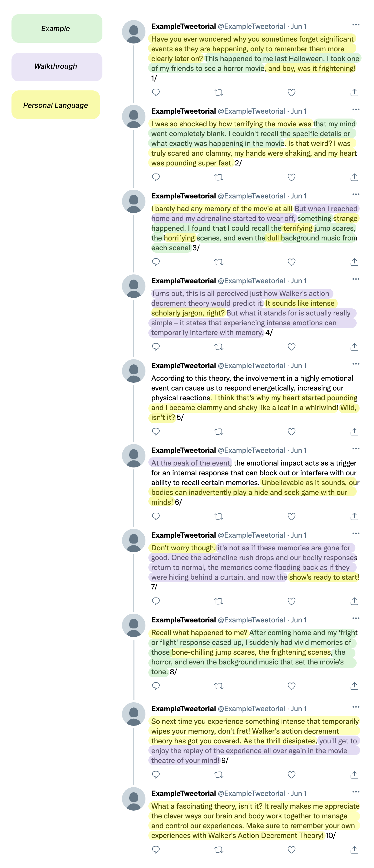Click profile avatar of tweet 3/
Screen dimensions: 374x868
click(134, 202)
